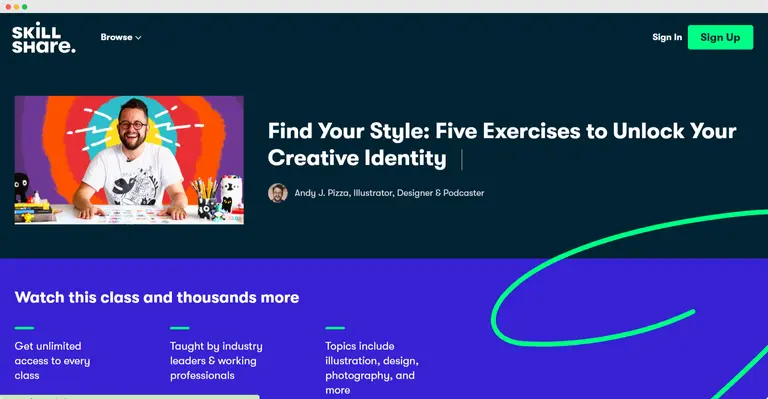768x399 pixels.
Task: Open Andy J. Pizza's teacher profile link
Action: (389, 193)
